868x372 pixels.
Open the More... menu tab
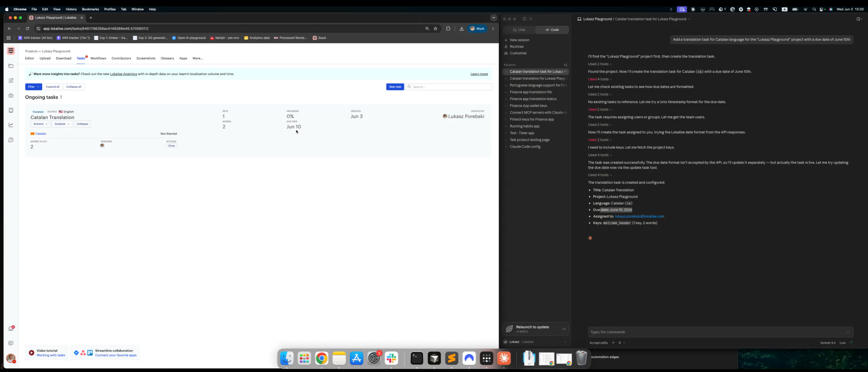[x=198, y=58]
